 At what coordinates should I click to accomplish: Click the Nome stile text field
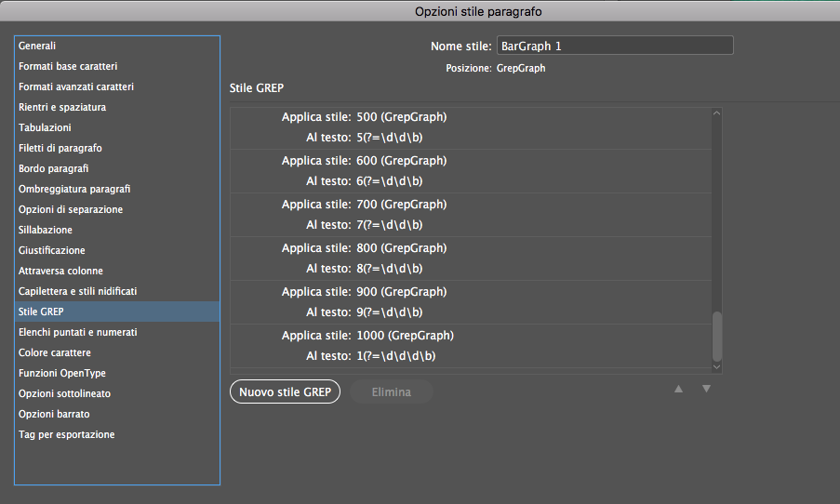click(615, 46)
